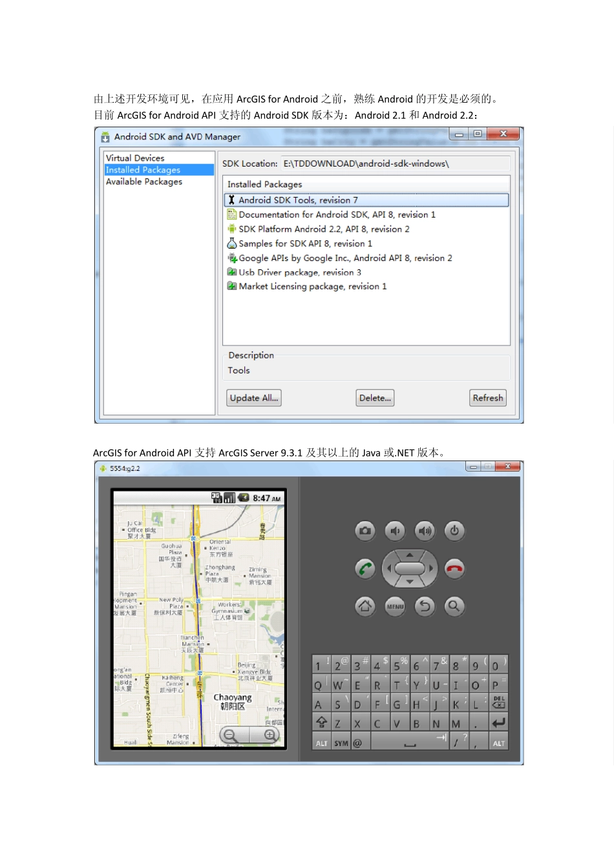The width and height of the screenshot is (614, 868).
Task: Close the Android SDK and AVD Manager window
Action: [x=504, y=134]
